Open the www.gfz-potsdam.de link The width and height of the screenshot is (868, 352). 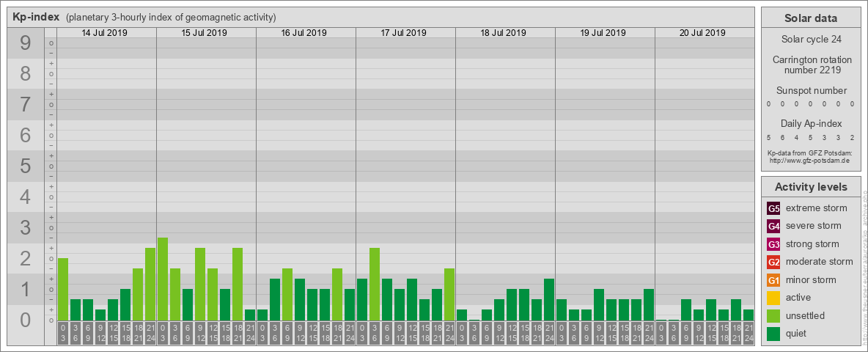click(811, 161)
